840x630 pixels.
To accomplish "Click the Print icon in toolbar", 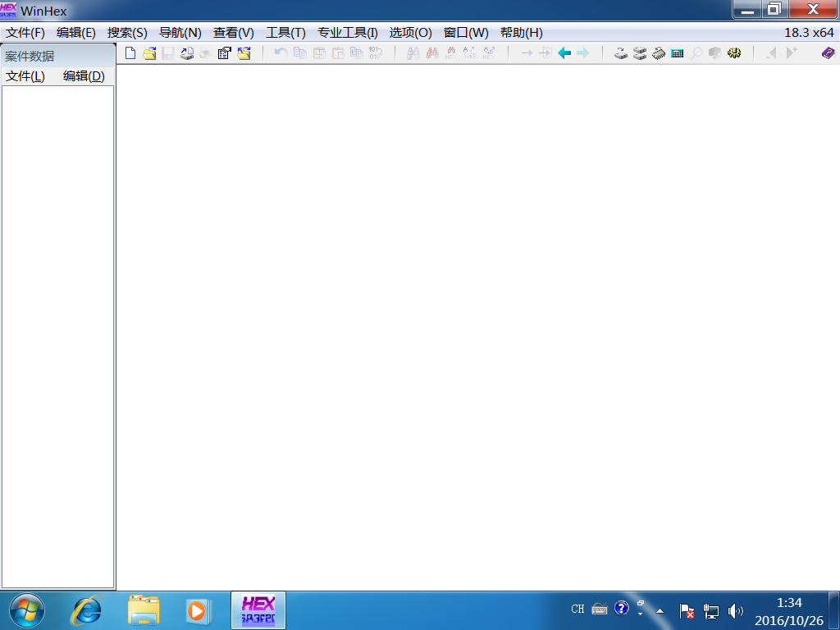I will pyautogui.click(x=205, y=53).
